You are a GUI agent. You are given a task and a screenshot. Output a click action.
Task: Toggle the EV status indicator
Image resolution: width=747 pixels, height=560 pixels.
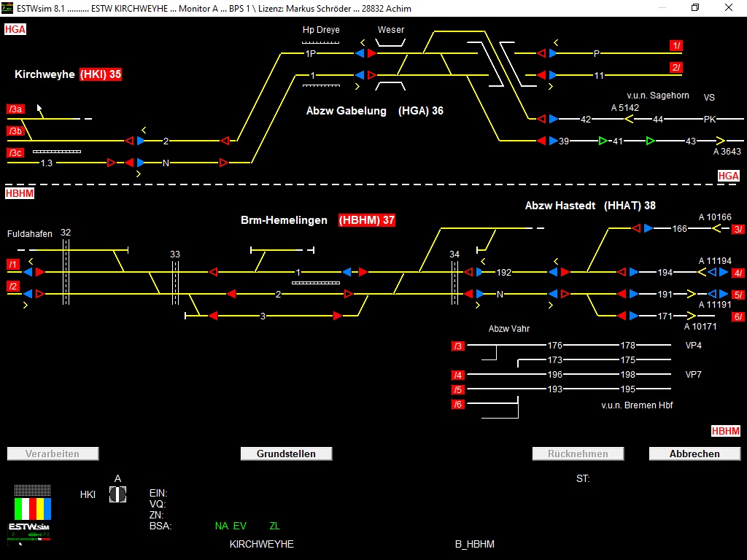240,526
